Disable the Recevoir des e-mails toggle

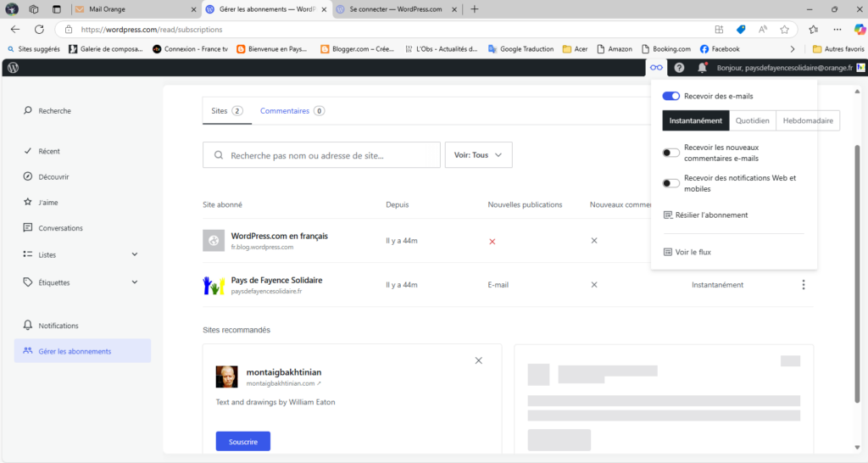670,97
